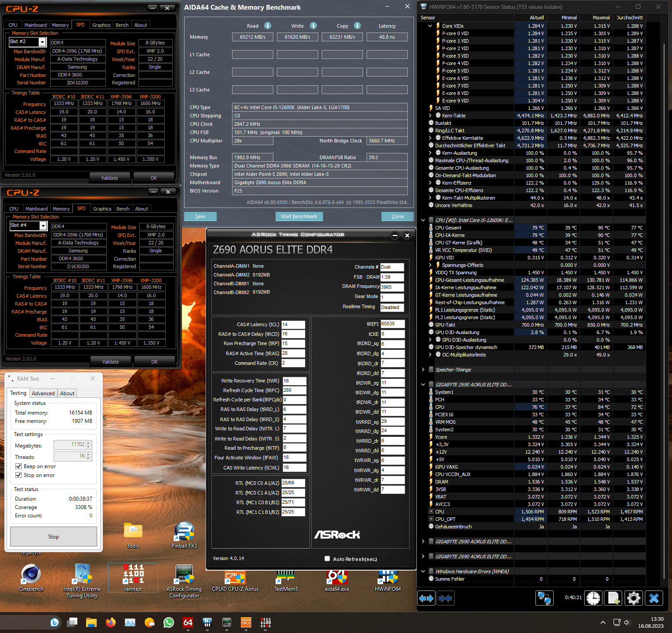Click Validate in upper CPU-Z window
Image resolution: width=672 pixels, height=633 pixels.
click(x=110, y=178)
